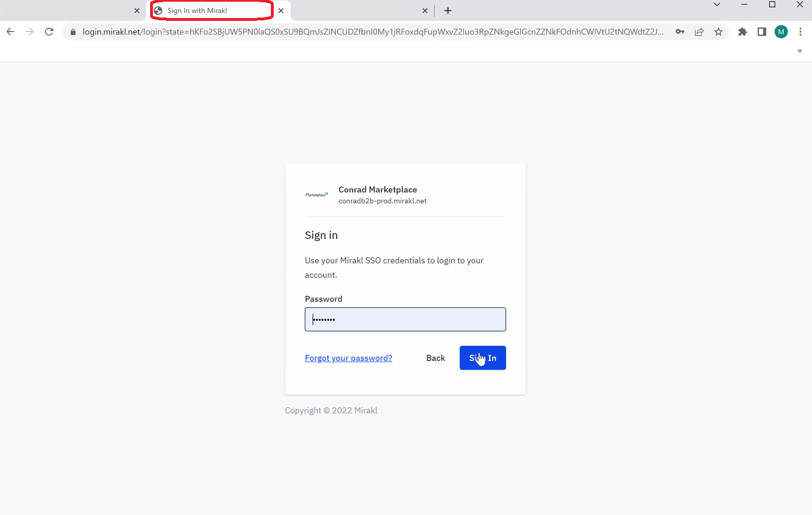The height and width of the screenshot is (515, 812).
Task: Open the green M profile avatar
Action: 781,32
